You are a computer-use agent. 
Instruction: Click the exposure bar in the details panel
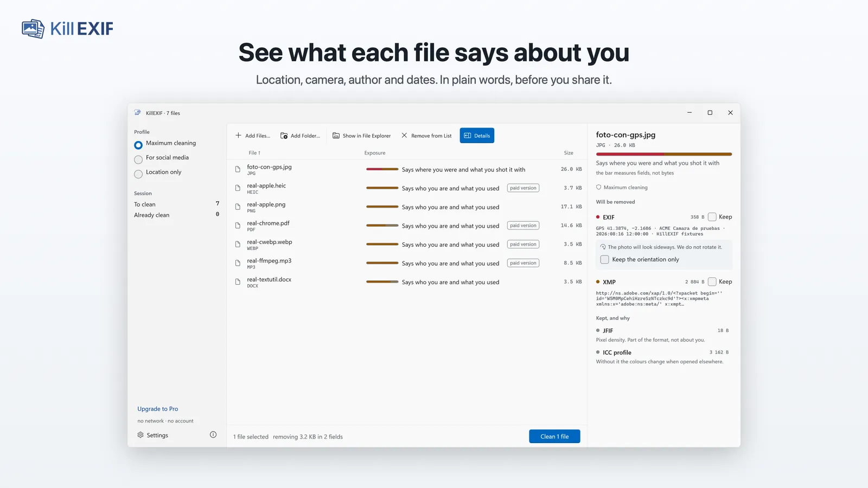tap(664, 155)
